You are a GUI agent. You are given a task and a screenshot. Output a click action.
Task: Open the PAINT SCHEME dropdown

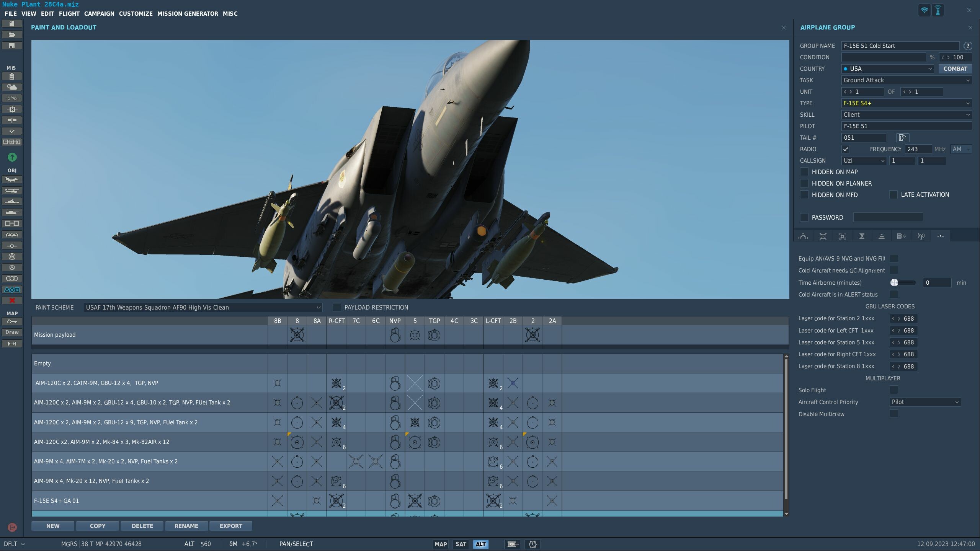coord(203,307)
